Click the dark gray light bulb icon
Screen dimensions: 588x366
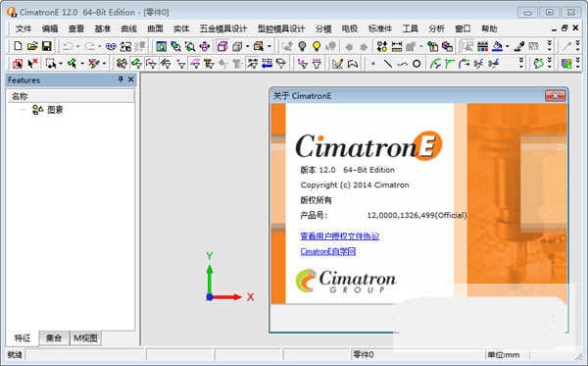click(x=302, y=46)
